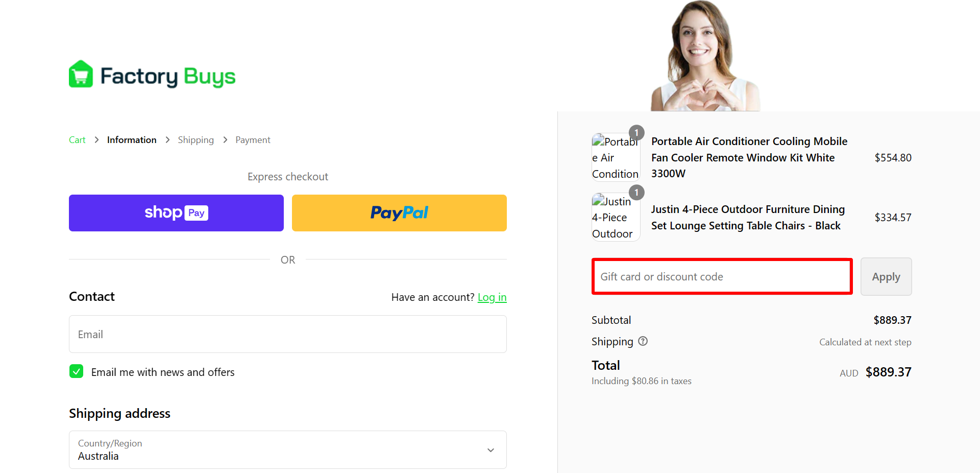Click the Portable Air Conditioner product thumbnail

(616, 157)
